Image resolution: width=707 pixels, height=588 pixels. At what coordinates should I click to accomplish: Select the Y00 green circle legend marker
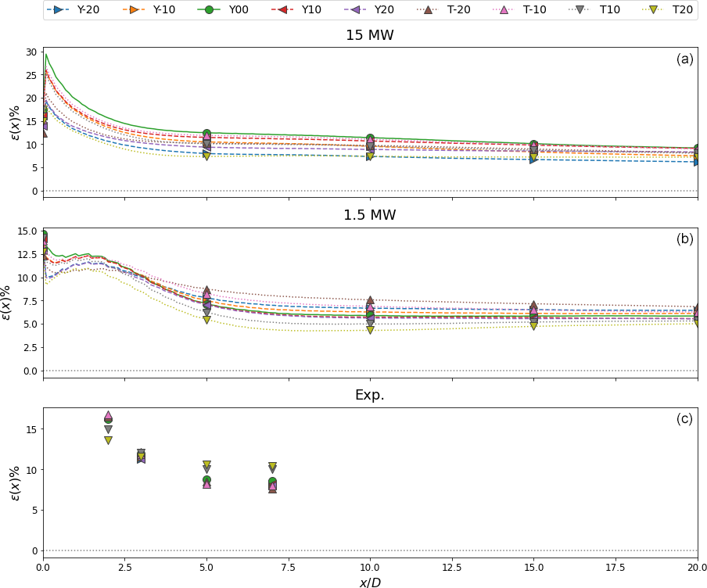208,9
